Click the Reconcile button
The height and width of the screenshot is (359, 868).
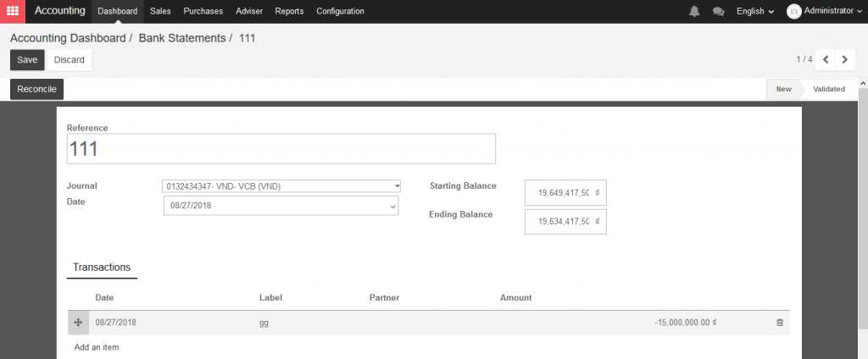pos(37,89)
